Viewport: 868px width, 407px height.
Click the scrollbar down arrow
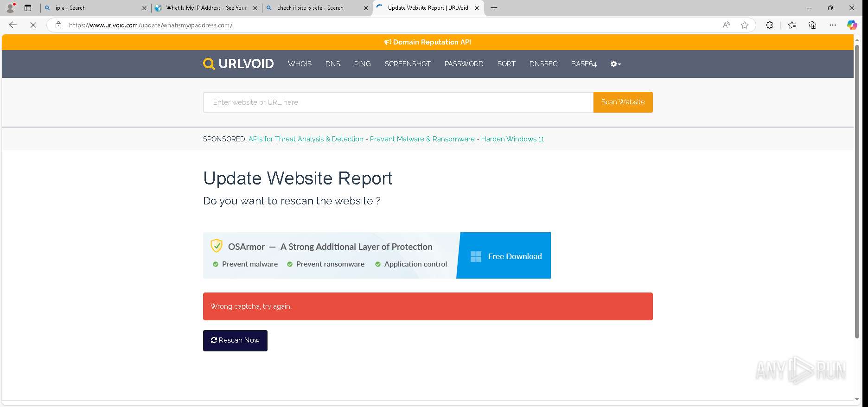click(x=857, y=399)
